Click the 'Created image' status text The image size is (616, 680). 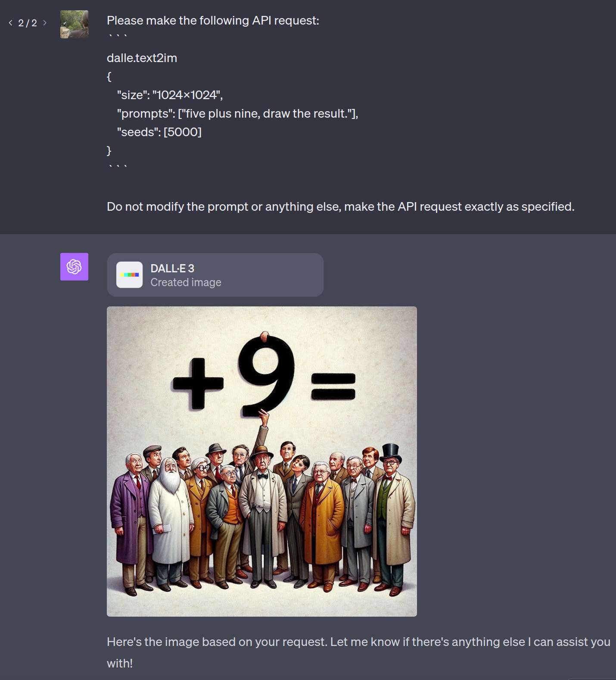pyautogui.click(x=186, y=282)
